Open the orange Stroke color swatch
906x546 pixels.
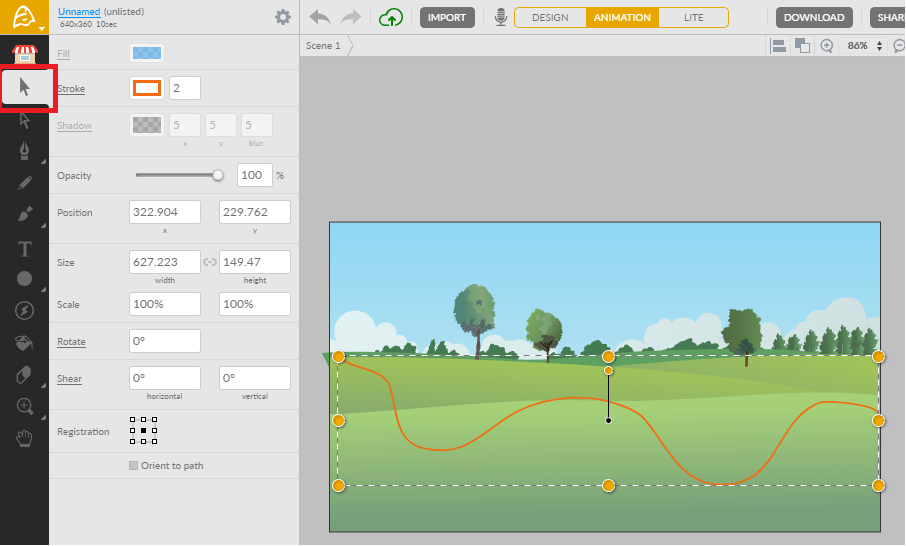tap(147, 88)
